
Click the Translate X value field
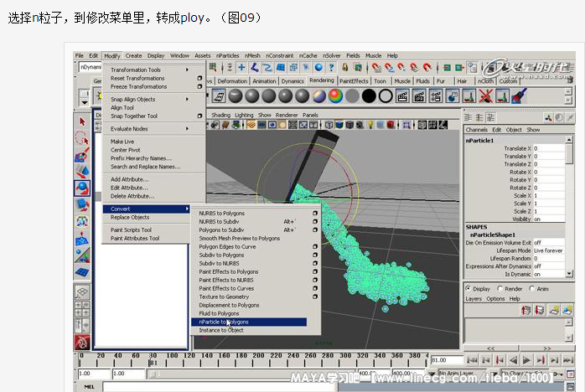(549, 148)
